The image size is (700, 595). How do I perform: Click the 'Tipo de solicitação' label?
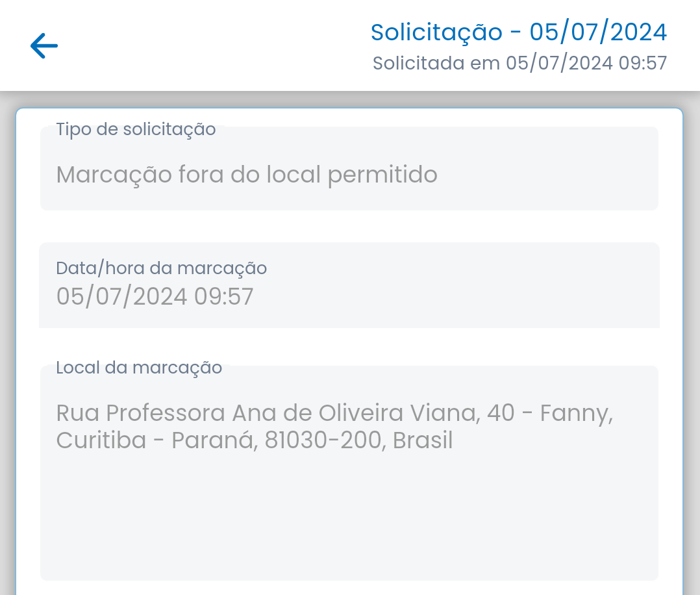[136, 129]
